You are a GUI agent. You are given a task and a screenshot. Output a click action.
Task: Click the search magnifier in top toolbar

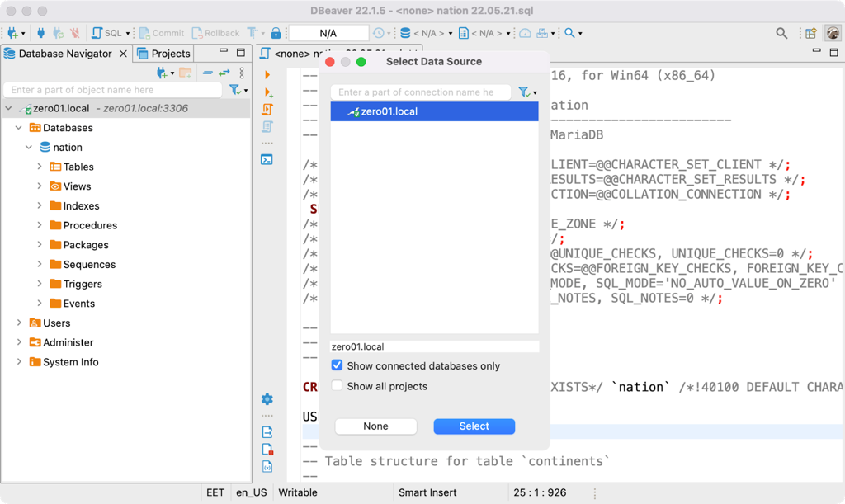pos(781,33)
